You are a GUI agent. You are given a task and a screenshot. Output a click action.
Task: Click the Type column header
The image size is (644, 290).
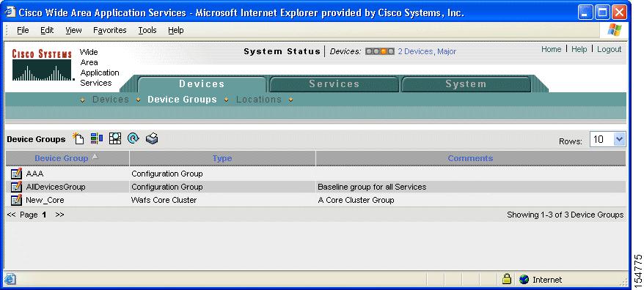pos(222,158)
